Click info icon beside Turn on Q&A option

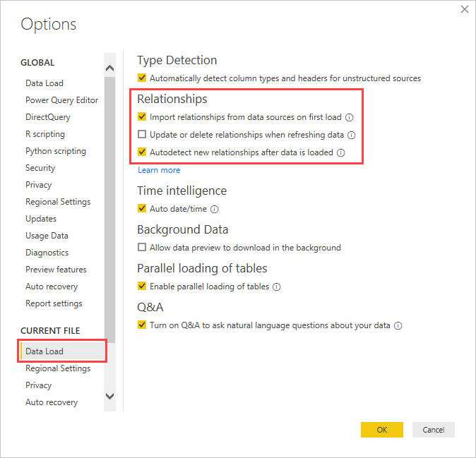tap(398, 326)
